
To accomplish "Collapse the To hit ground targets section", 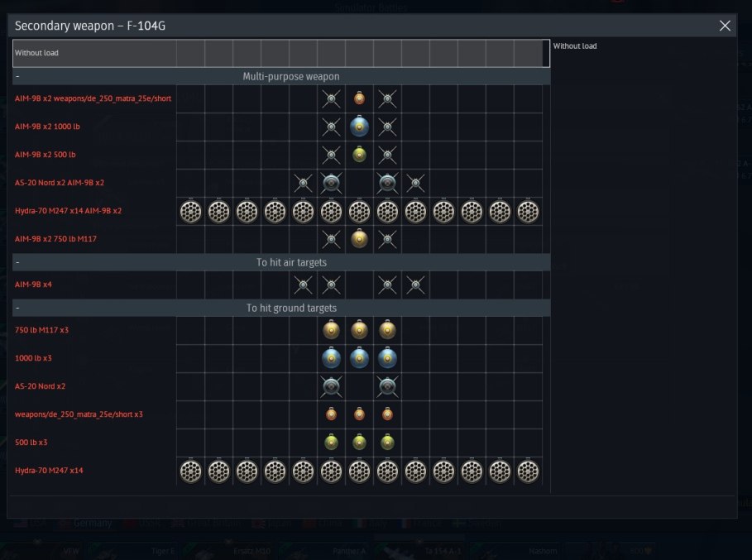I will 17,308.
